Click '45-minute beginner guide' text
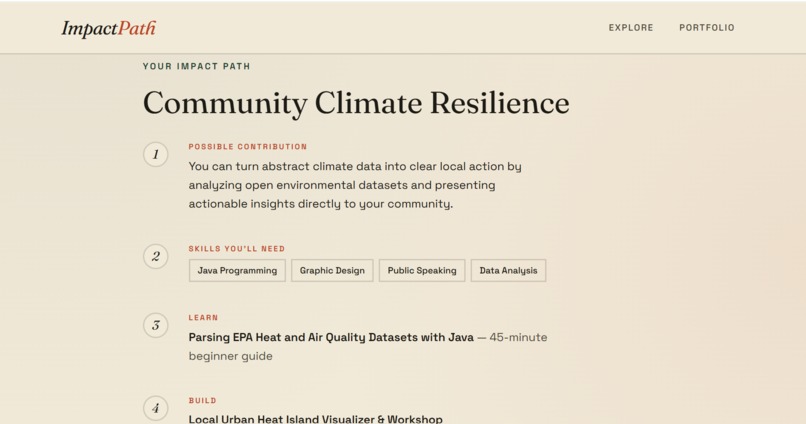The width and height of the screenshot is (806, 424). click(x=368, y=346)
